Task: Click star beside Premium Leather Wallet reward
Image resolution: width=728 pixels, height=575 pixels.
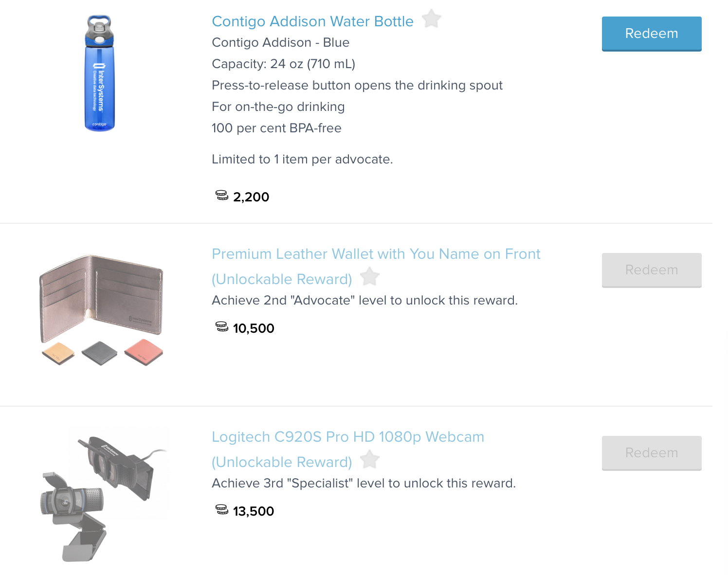Action: 370,277
